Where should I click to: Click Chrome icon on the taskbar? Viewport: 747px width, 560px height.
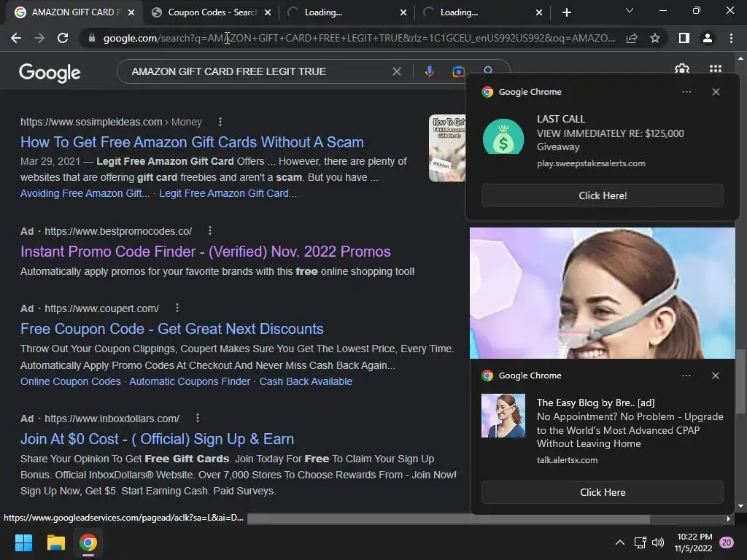point(88,542)
